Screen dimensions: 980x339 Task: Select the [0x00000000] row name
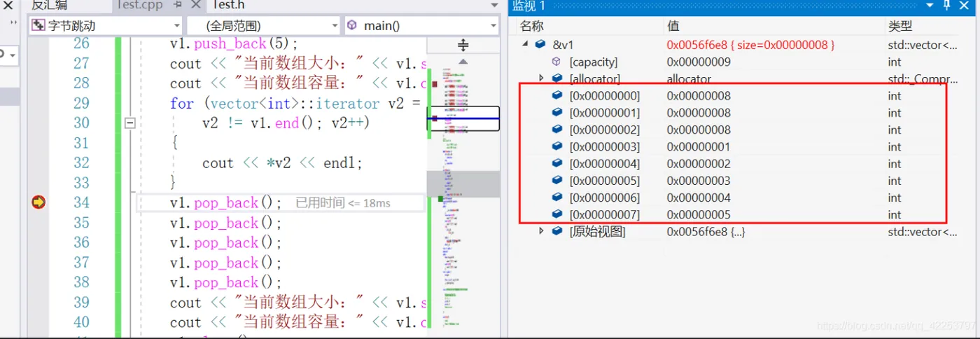604,96
